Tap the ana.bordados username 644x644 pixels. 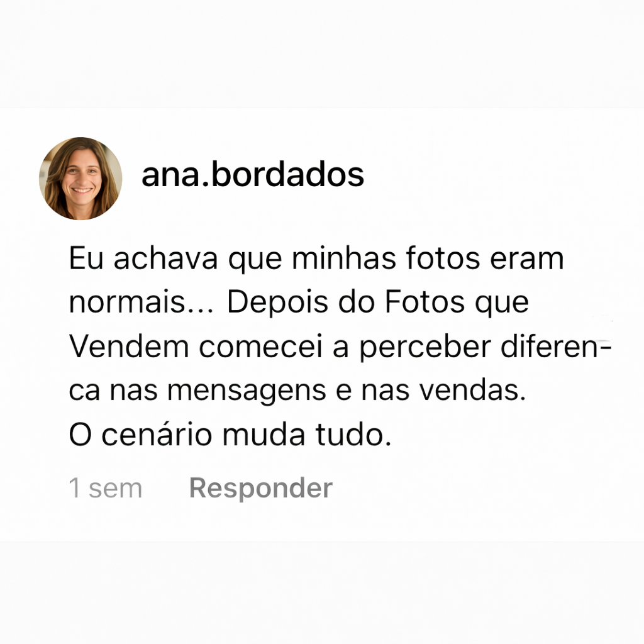point(253,175)
